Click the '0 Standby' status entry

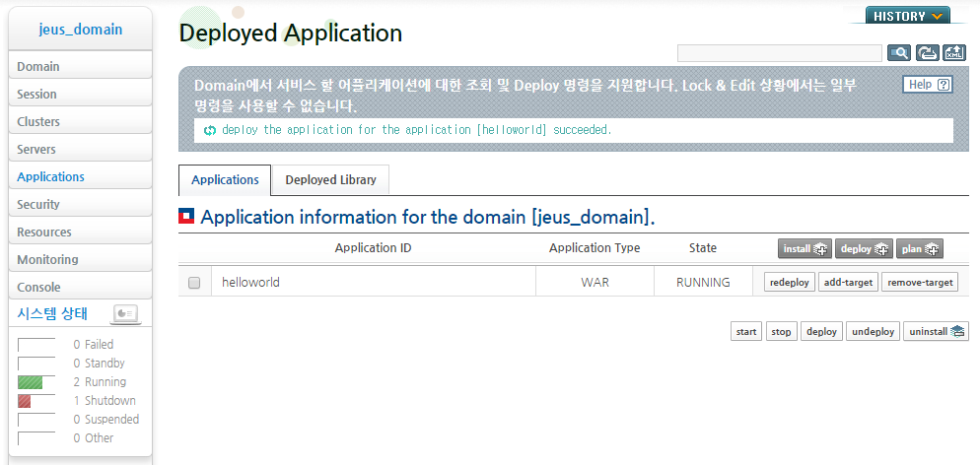99,364
